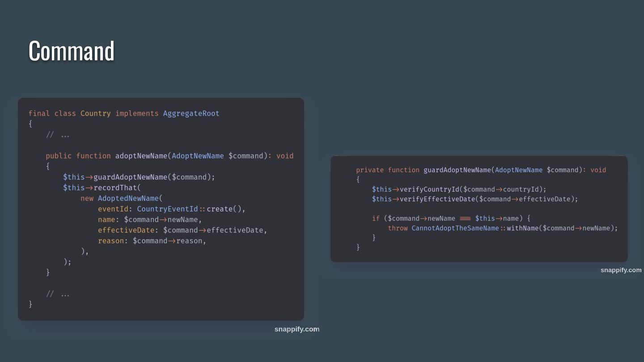Image resolution: width=644 pixels, height=362 pixels.
Task: Click the '$this->verifyEffectiveDate(...)' line
Action: tap(475, 199)
